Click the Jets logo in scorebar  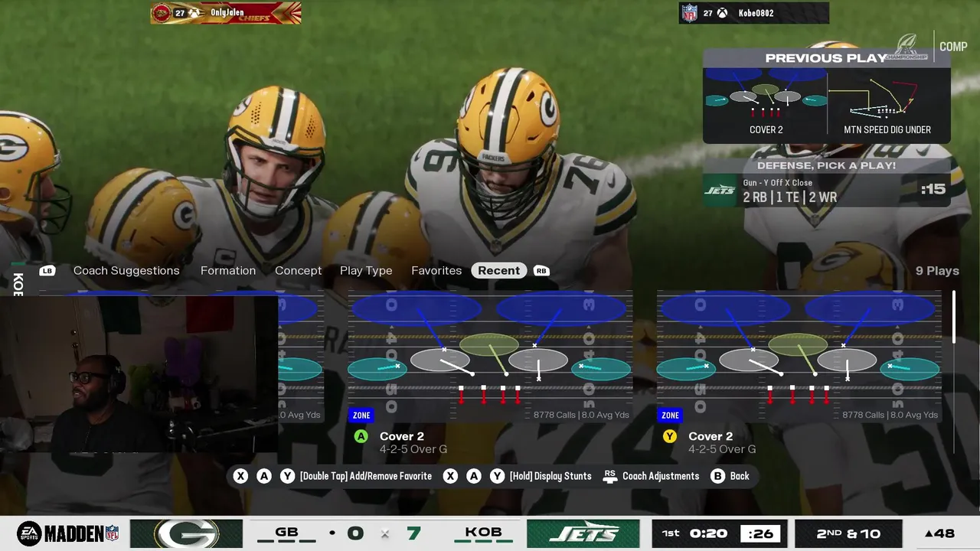pos(583,533)
